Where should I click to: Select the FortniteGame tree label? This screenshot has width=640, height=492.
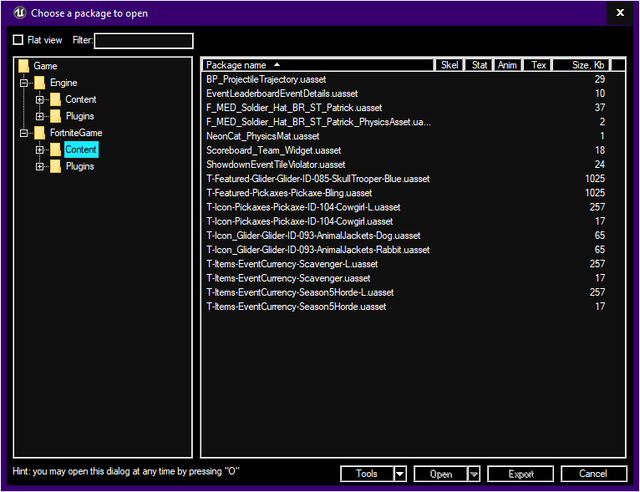click(76, 133)
